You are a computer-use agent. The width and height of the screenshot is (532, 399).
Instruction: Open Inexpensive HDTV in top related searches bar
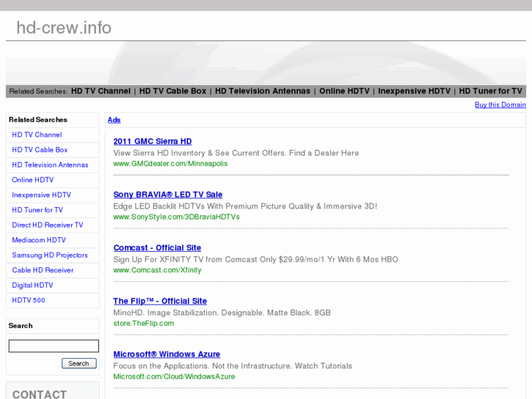coord(414,91)
